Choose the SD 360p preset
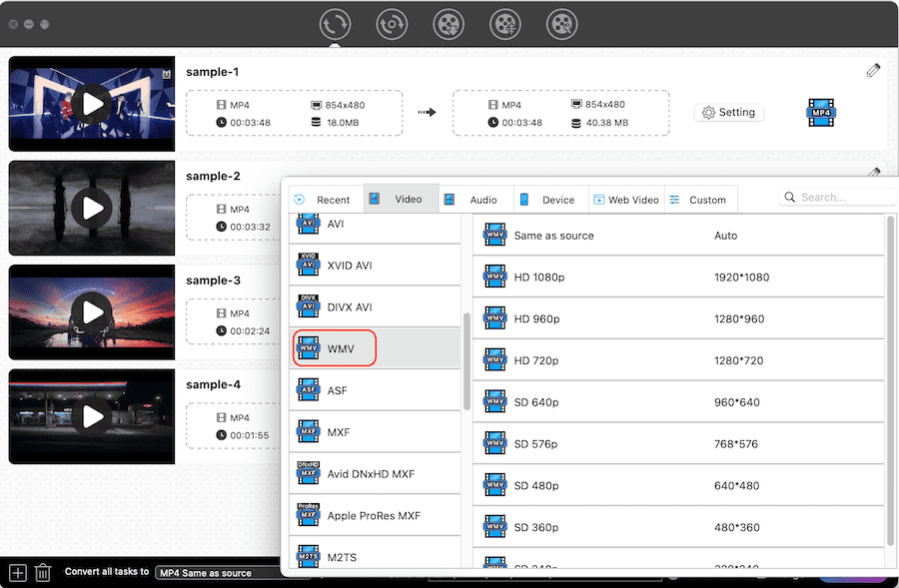The width and height of the screenshot is (899, 588). 679,527
